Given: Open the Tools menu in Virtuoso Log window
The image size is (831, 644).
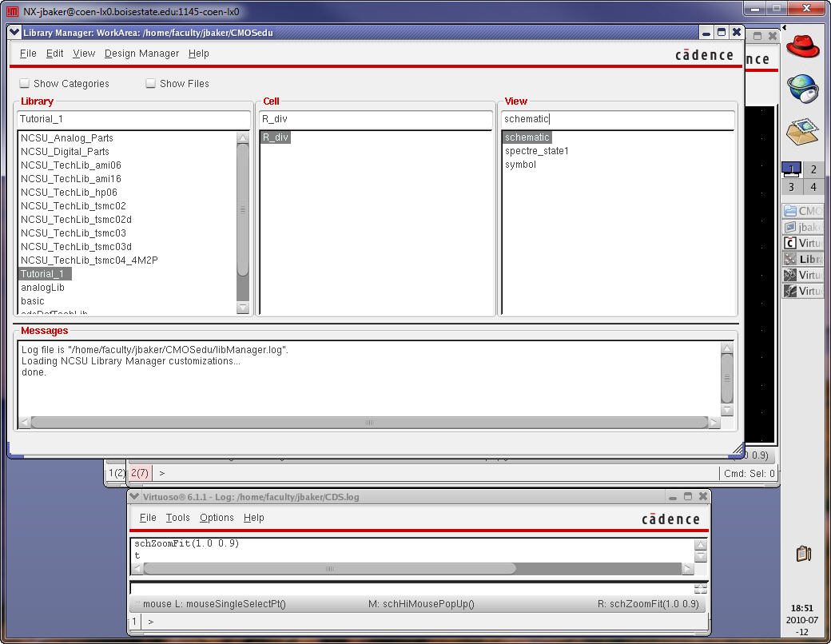Looking at the screenshot, I should [x=177, y=518].
